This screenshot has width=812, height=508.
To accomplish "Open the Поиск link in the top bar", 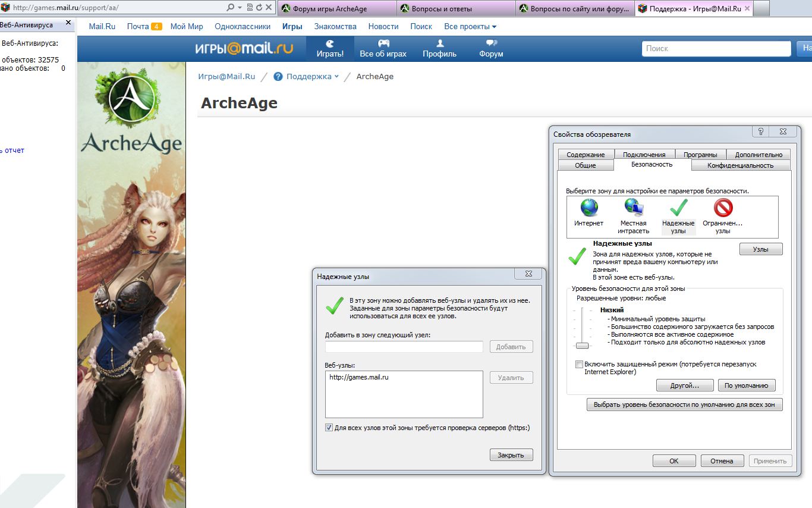I will point(421,27).
